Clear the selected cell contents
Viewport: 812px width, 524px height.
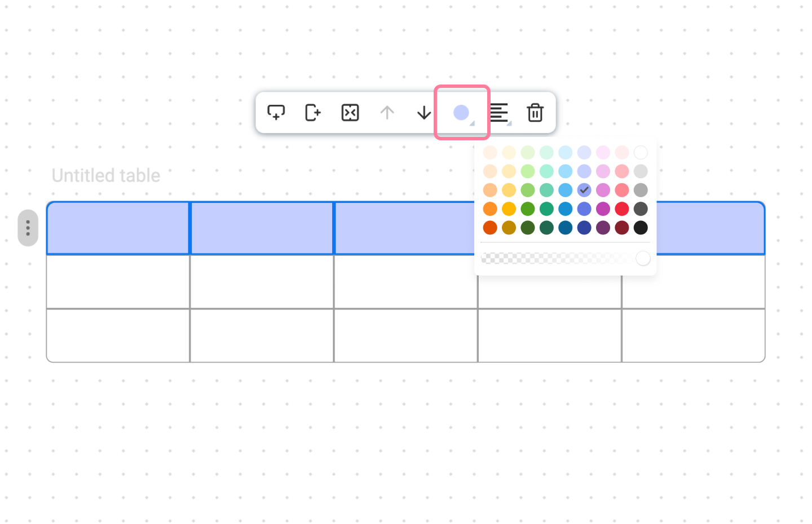(350, 113)
